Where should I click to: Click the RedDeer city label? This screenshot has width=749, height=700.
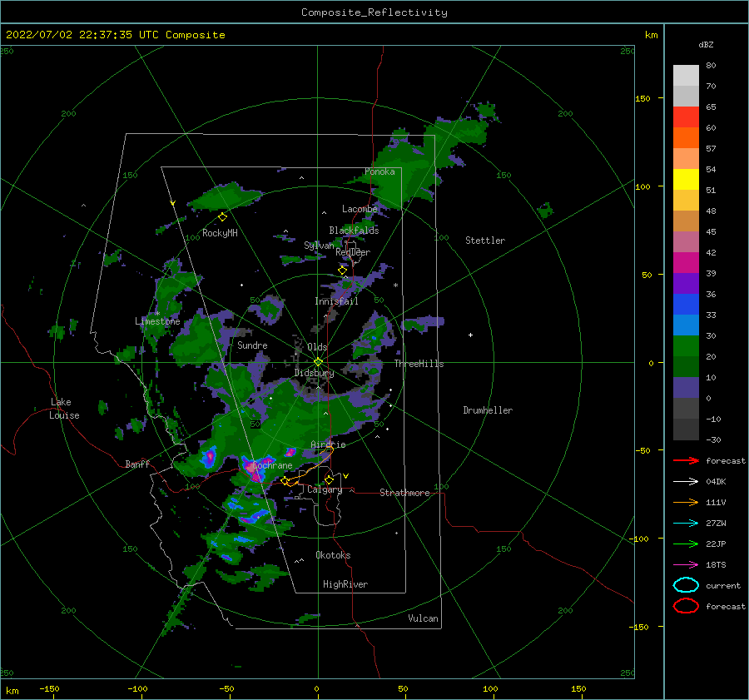pyautogui.click(x=353, y=252)
